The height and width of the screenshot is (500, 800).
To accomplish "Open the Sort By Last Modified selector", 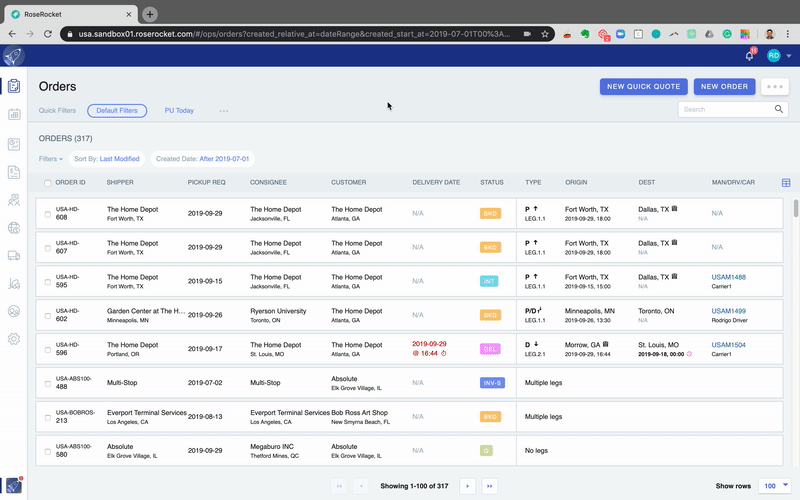I will tap(107, 159).
